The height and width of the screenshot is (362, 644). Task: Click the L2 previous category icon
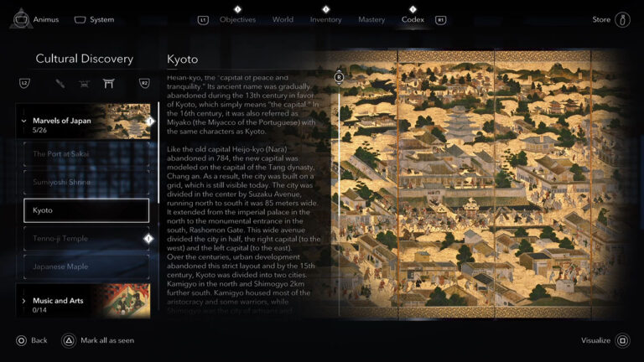click(25, 83)
